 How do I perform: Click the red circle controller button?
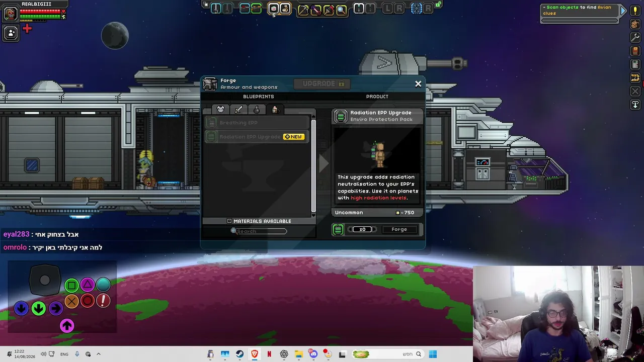pos(88,301)
